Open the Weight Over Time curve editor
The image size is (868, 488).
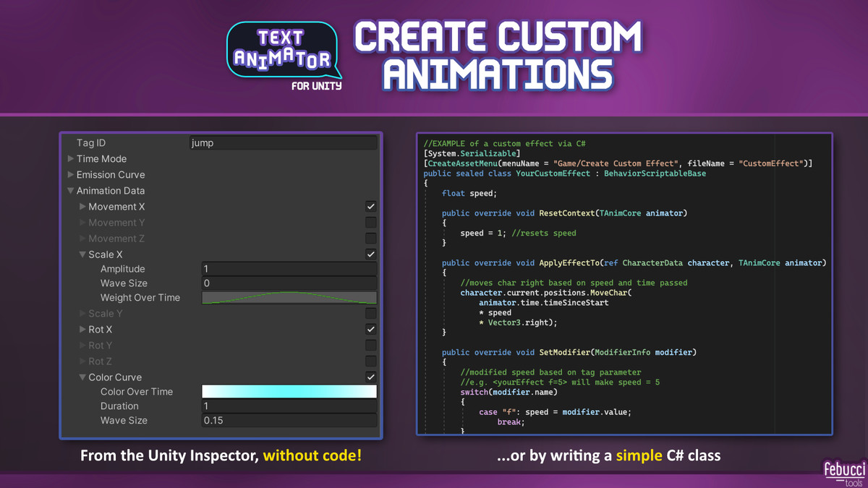(289, 298)
